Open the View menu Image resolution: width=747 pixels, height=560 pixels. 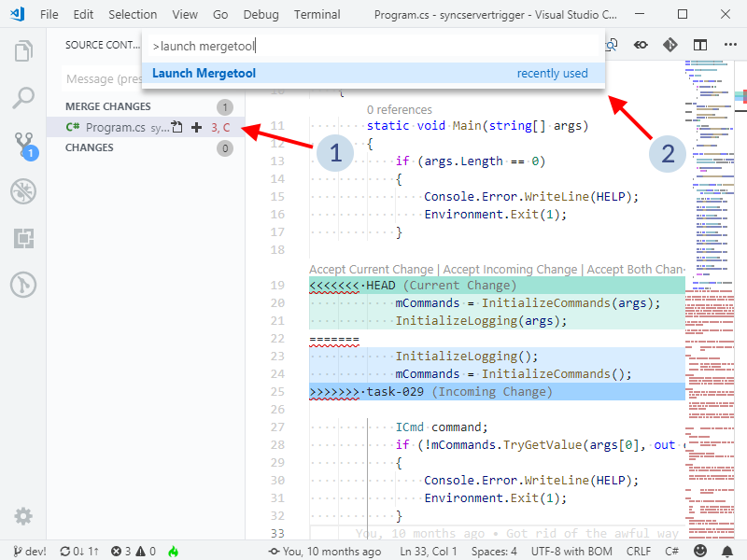[185, 15]
